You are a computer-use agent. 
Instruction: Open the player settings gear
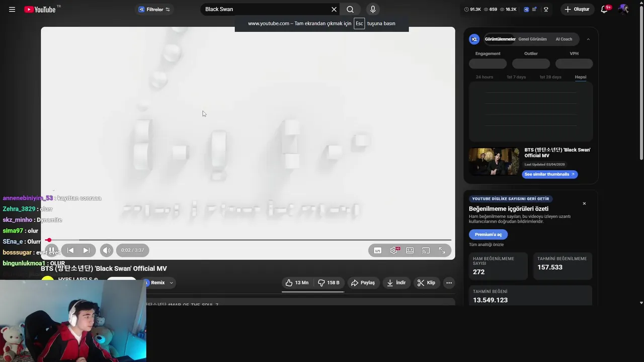pos(394,250)
